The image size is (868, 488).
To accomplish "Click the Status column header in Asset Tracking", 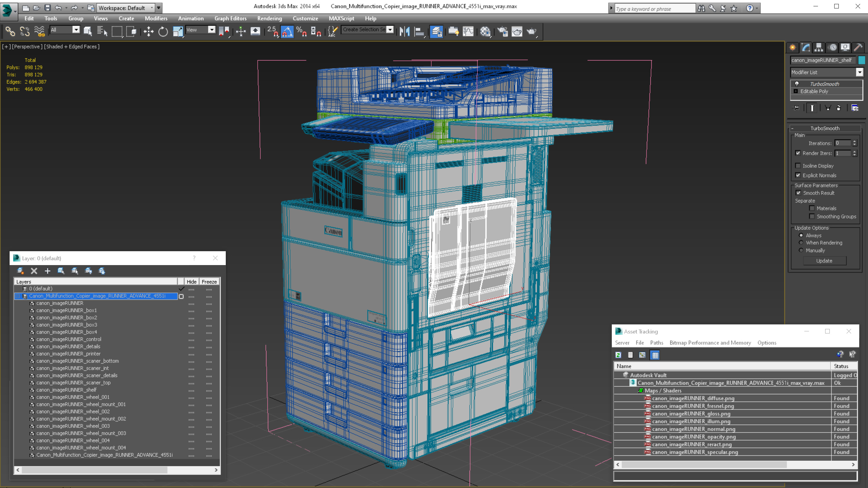I will [x=843, y=366].
